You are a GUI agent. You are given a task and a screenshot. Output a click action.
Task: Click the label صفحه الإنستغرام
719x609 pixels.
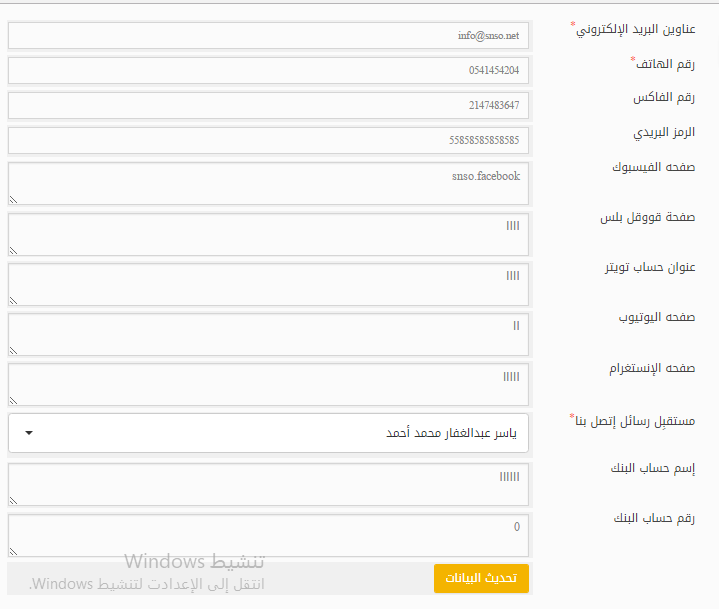pyautogui.click(x=652, y=368)
